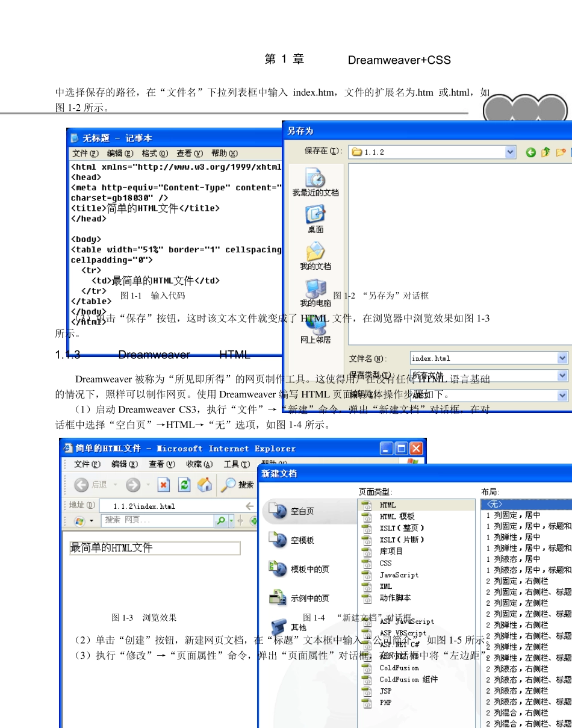
Task: Click the search magnifier beside 搜索 网页 box
Action: click(221, 521)
